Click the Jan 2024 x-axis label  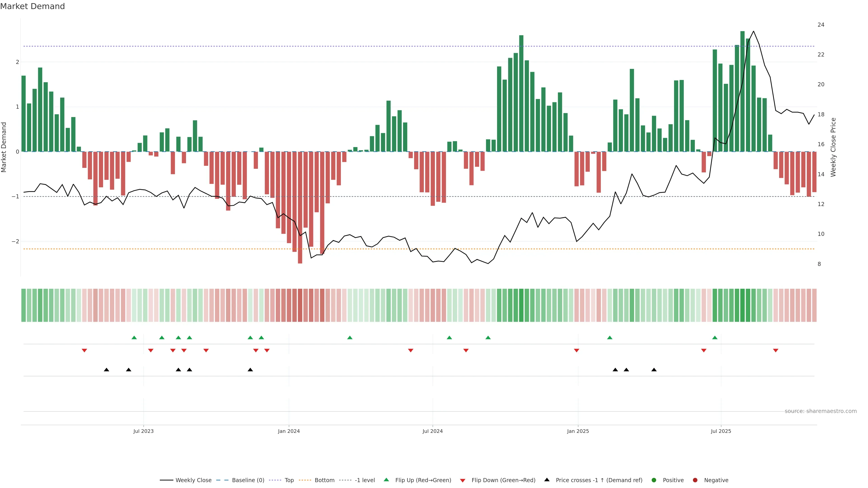point(289,431)
